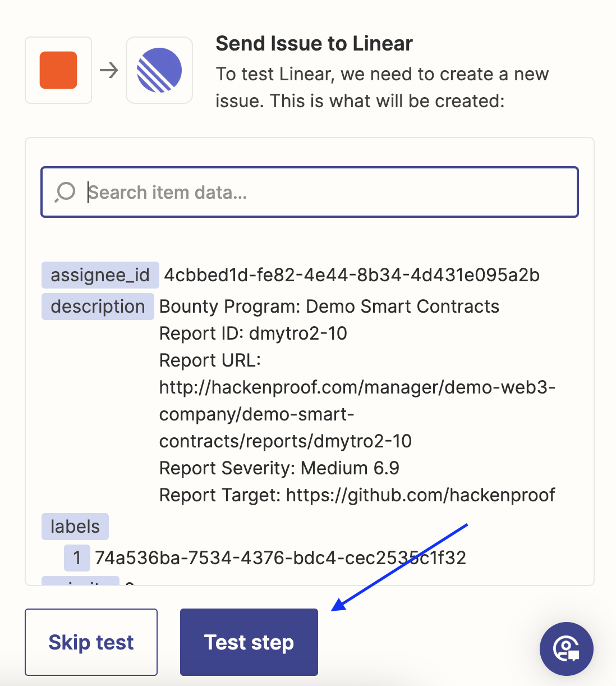Click the arrow between the app icons
The image size is (616, 686).
point(109,70)
